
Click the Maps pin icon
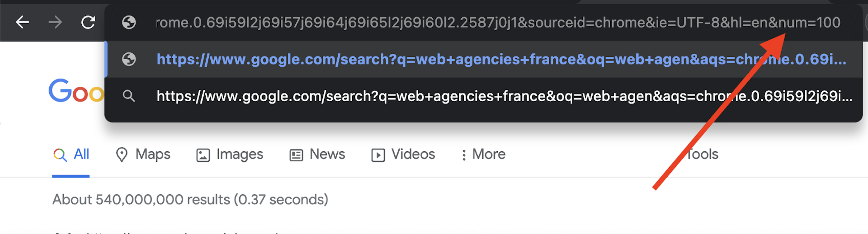(122, 154)
